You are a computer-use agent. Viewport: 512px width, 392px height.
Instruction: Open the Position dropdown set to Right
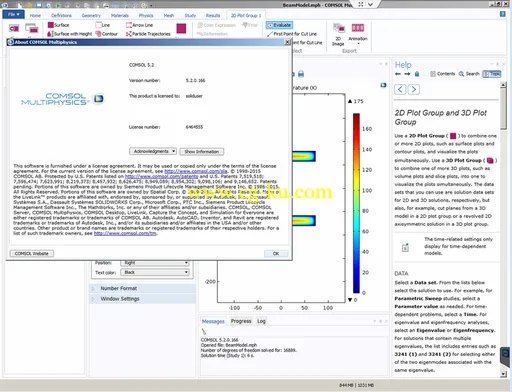[155, 263]
